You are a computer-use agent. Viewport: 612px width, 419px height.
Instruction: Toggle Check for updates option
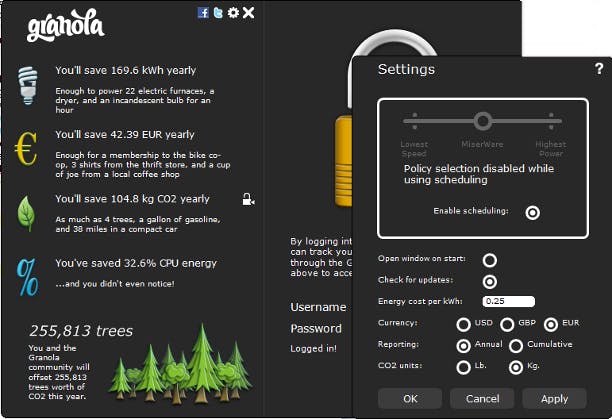(x=489, y=282)
